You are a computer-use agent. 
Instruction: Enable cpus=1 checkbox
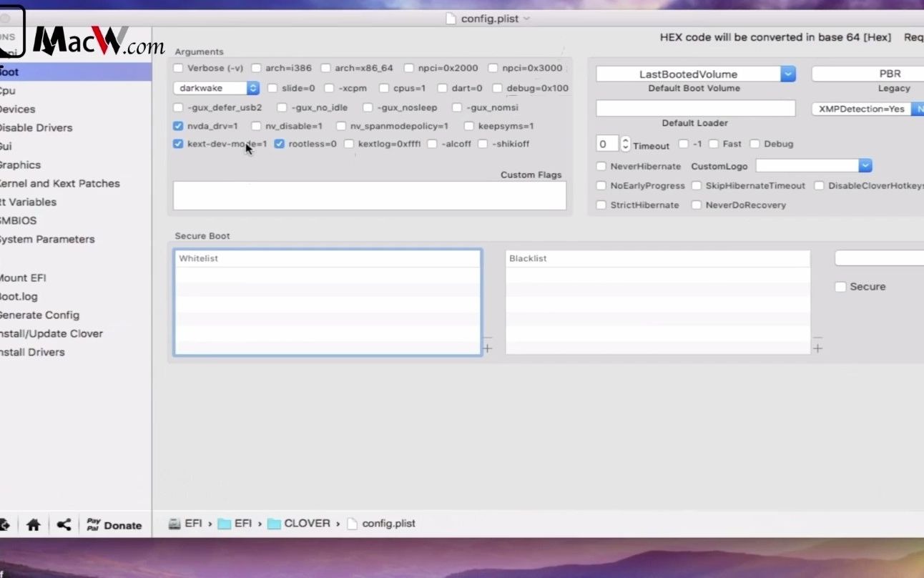point(384,88)
